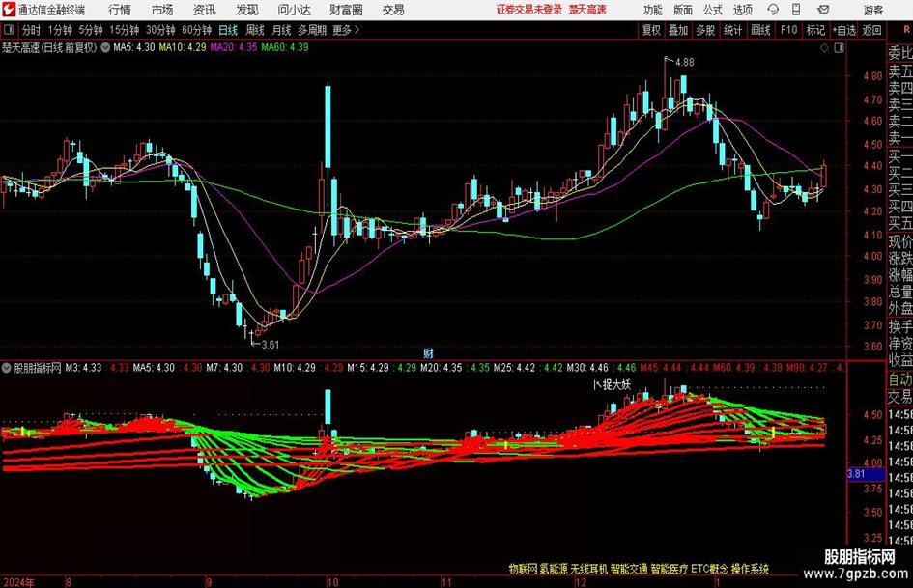Click the MA10: 4.29 indicator value
The width and height of the screenshot is (913, 588).
coord(183,47)
